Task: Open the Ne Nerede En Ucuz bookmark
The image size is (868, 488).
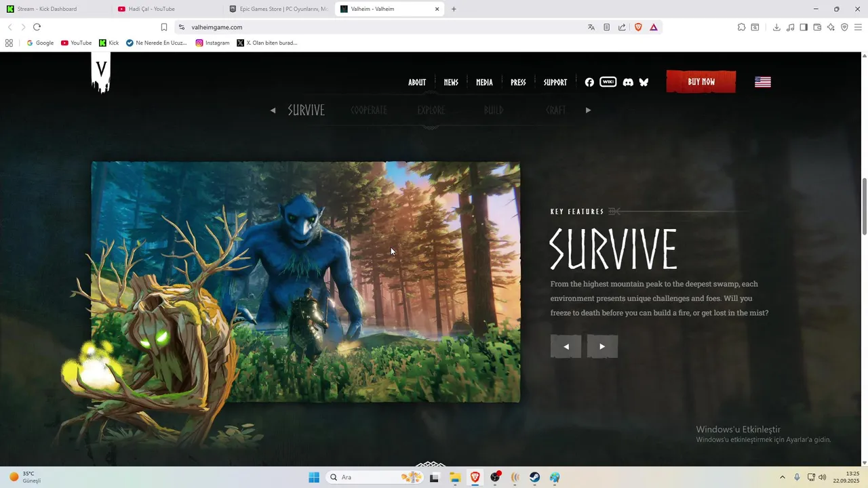Action: click(157, 43)
